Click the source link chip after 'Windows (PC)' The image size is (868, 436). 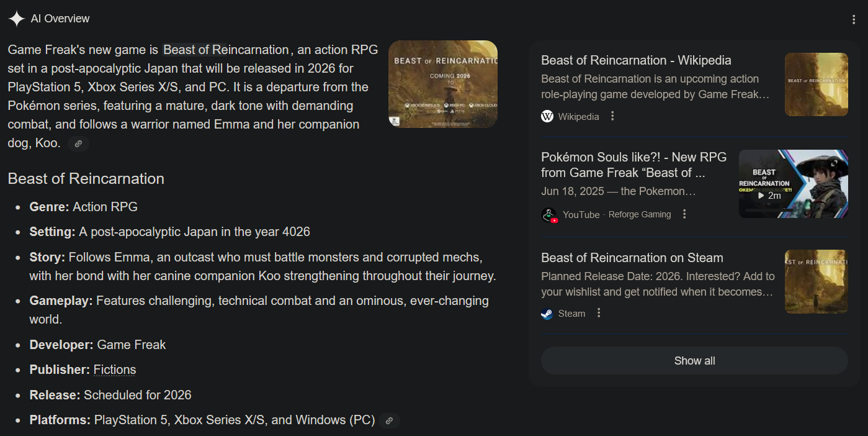pyautogui.click(x=389, y=420)
